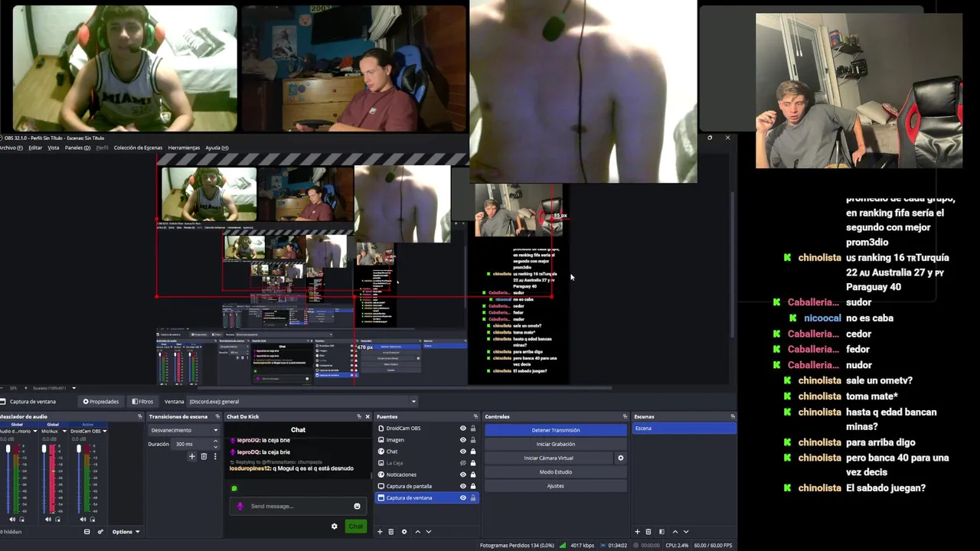Open the Paneles menu

point(77,148)
